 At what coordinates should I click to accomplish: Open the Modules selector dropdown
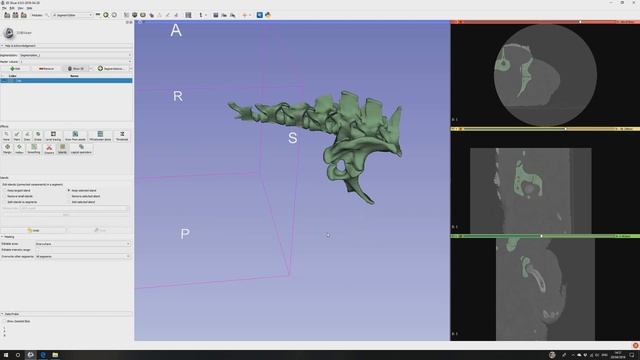point(72,15)
